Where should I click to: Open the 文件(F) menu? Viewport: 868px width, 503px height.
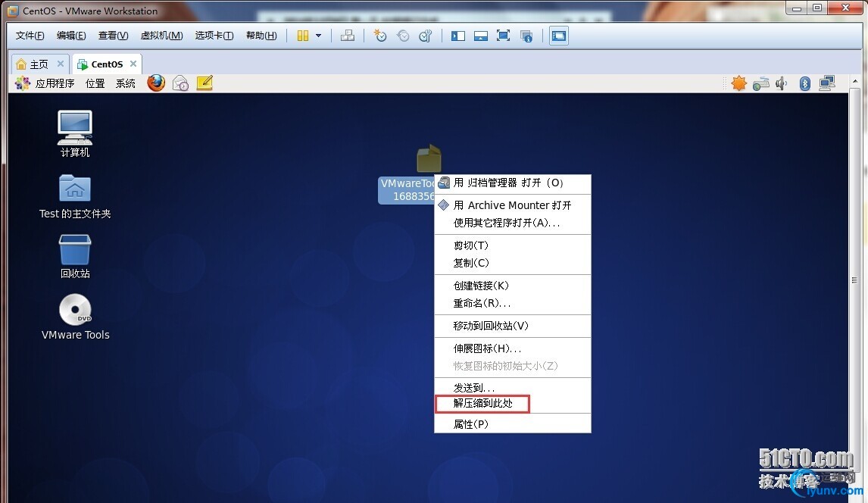point(30,36)
